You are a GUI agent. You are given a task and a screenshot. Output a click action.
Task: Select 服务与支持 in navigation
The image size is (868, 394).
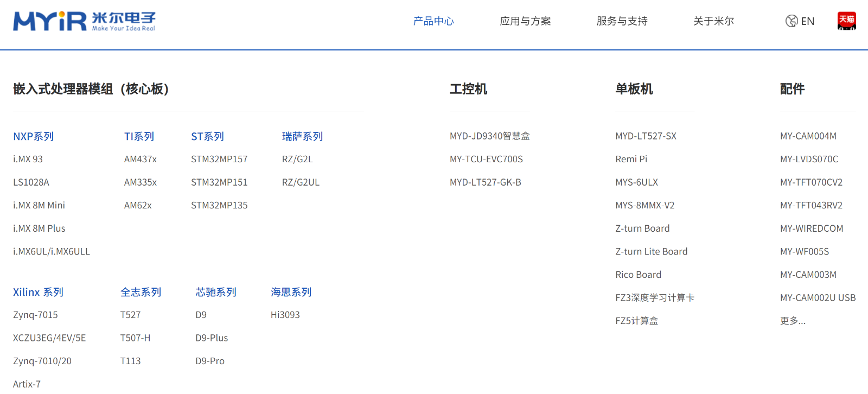622,21
